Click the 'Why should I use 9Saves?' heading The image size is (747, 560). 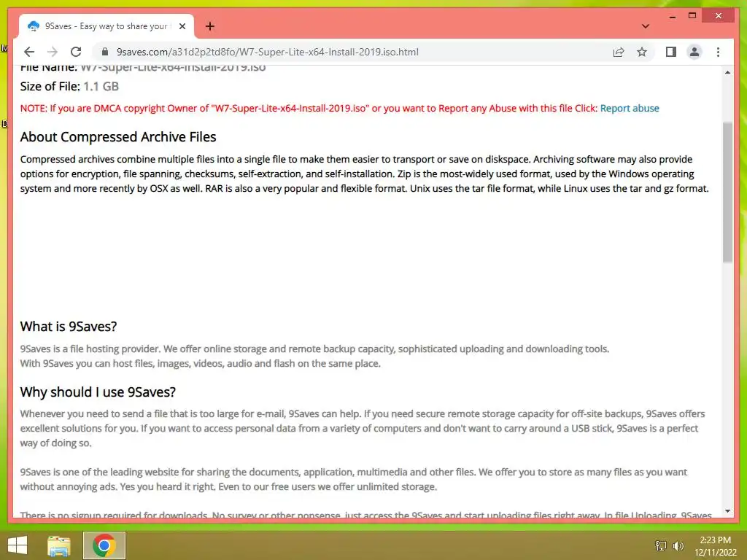point(98,392)
